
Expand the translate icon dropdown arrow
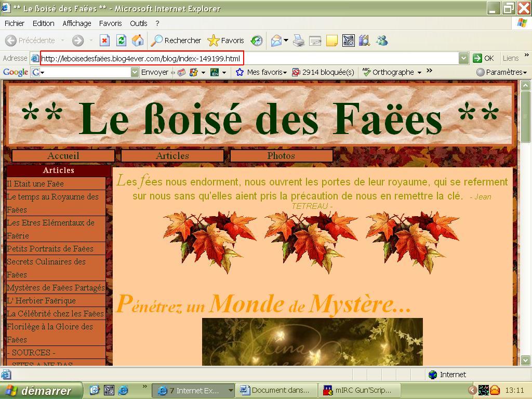click(224, 73)
